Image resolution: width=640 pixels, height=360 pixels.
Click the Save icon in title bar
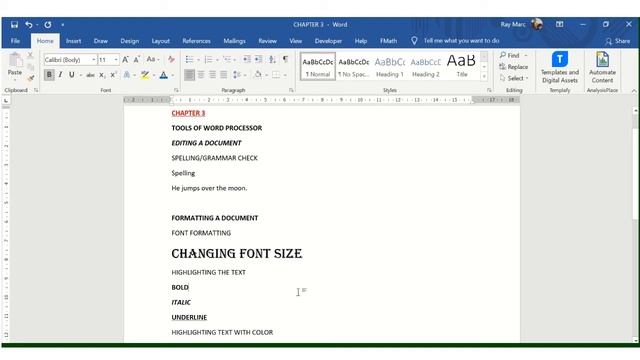[14, 24]
